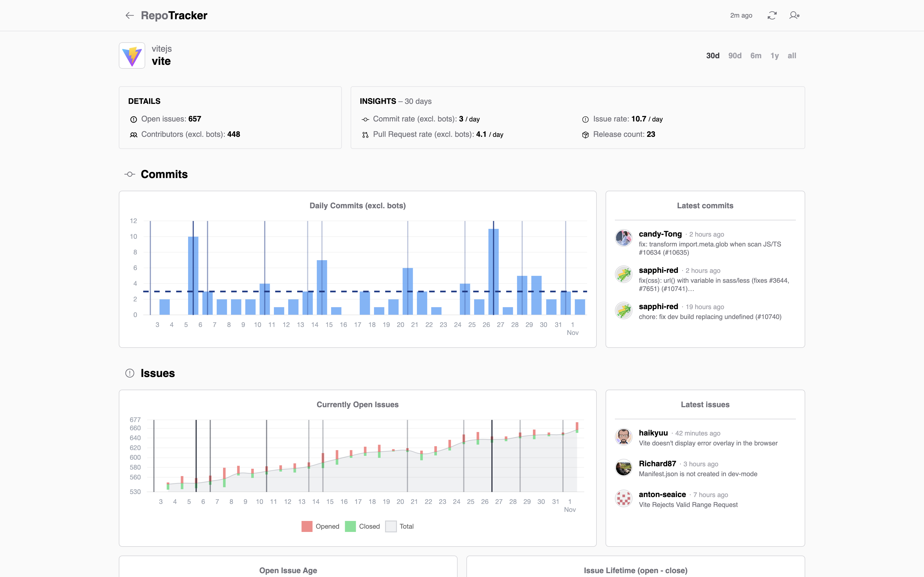Open the Richard87 issue author link
The width and height of the screenshot is (924, 577).
tap(657, 464)
